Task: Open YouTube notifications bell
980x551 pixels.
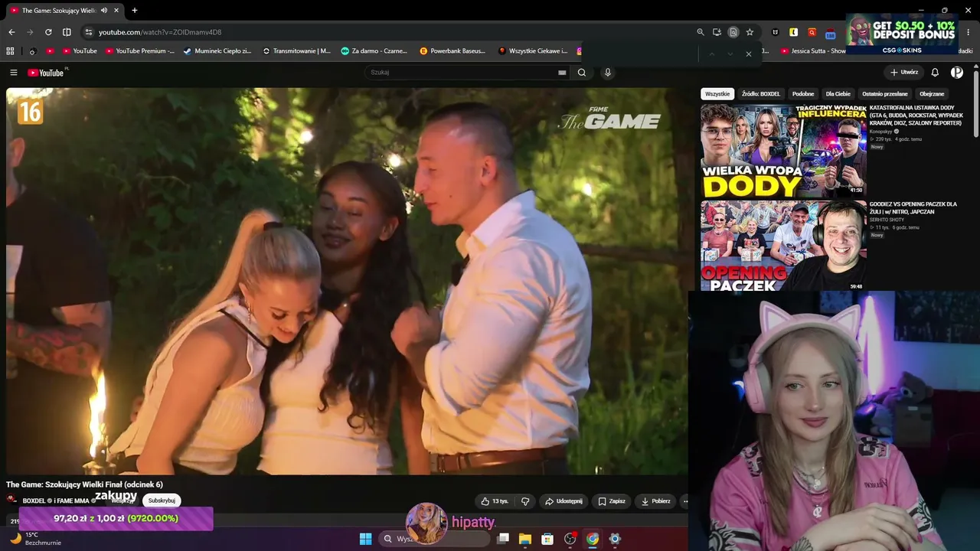Action: 935,73
